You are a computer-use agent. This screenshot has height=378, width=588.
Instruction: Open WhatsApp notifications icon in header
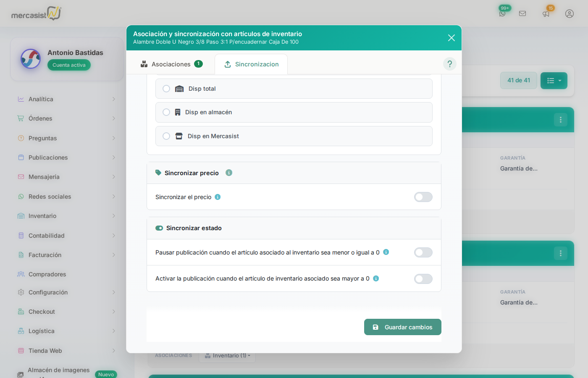click(x=502, y=13)
